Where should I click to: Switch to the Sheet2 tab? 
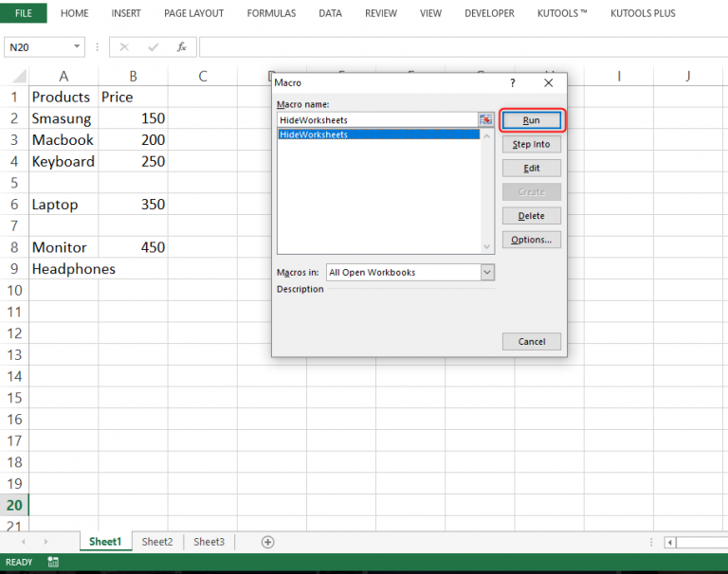[157, 542]
